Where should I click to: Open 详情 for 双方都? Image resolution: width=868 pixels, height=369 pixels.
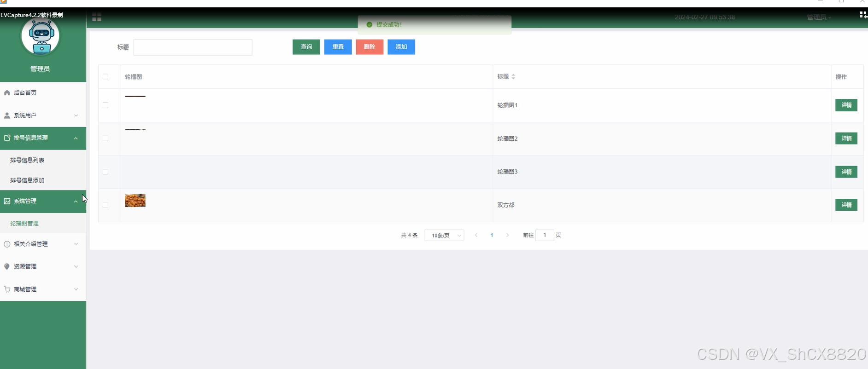click(846, 205)
